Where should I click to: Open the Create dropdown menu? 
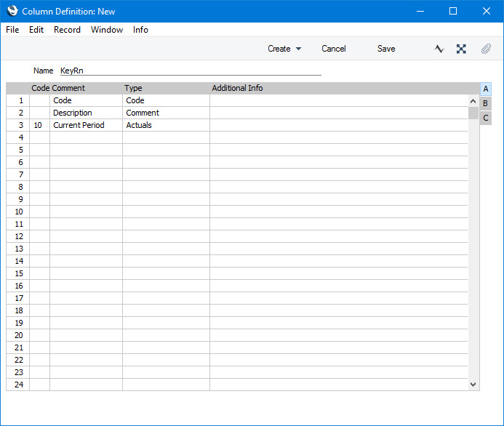[x=284, y=49]
